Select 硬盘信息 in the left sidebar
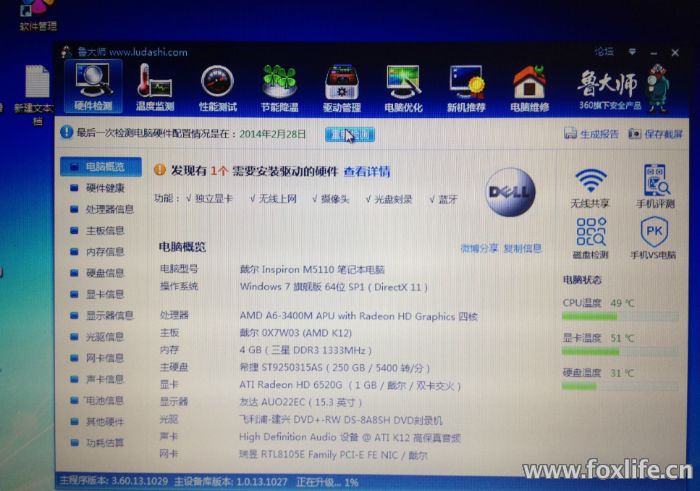The height and width of the screenshot is (491, 700). coord(105,272)
